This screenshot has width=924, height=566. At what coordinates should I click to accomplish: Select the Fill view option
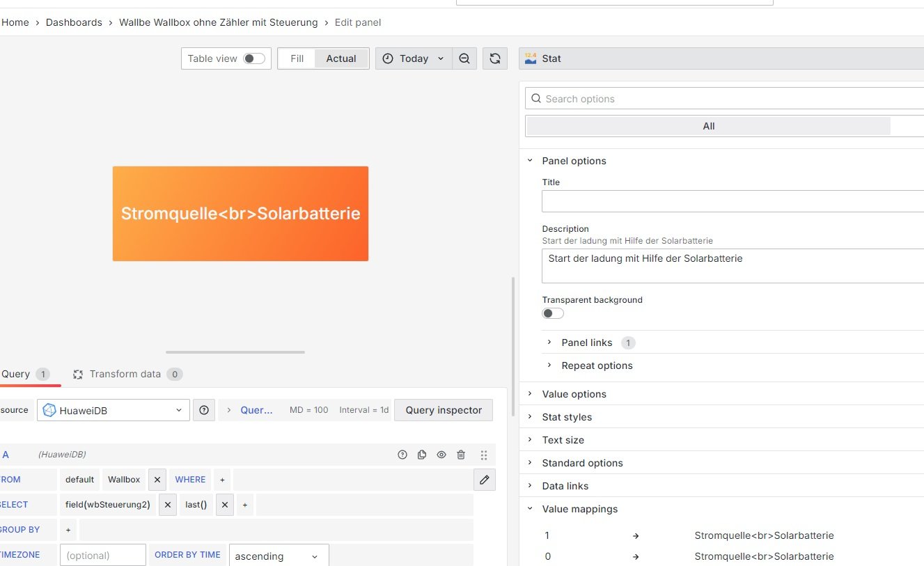coord(297,58)
